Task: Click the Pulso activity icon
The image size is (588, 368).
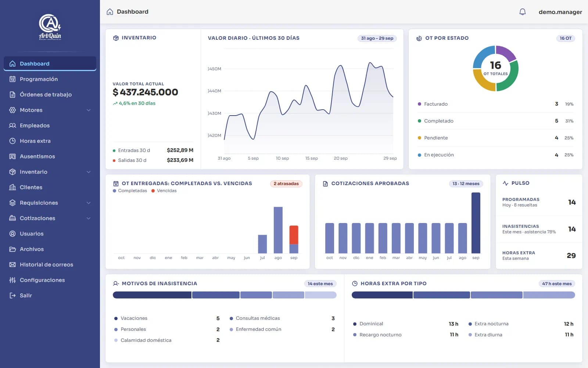Action: (x=506, y=183)
